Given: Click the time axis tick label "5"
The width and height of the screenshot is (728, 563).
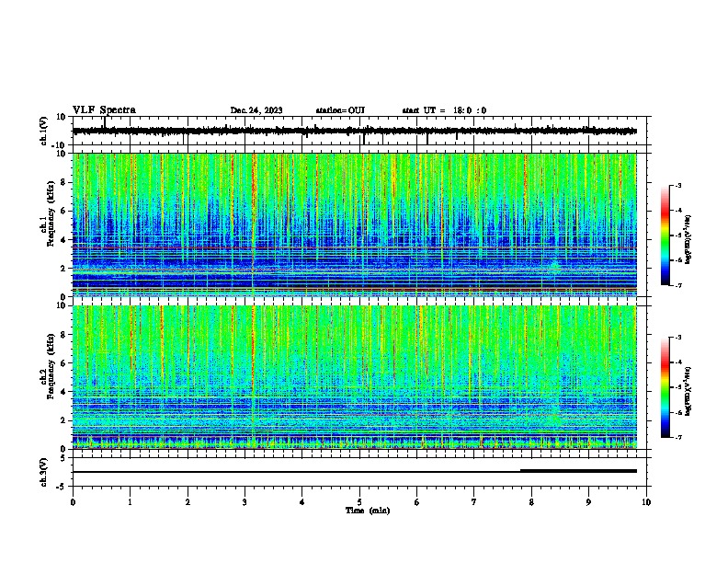Looking at the screenshot, I should click(359, 502).
